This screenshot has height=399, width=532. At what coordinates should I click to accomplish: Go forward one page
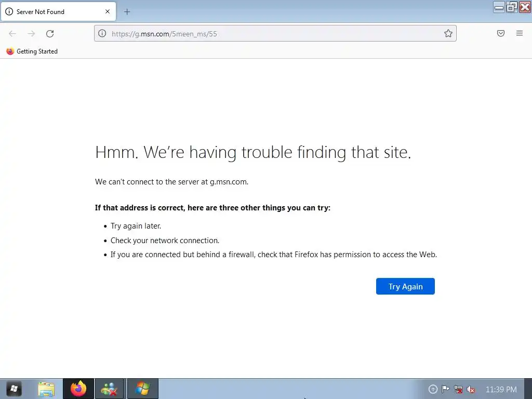point(31,34)
